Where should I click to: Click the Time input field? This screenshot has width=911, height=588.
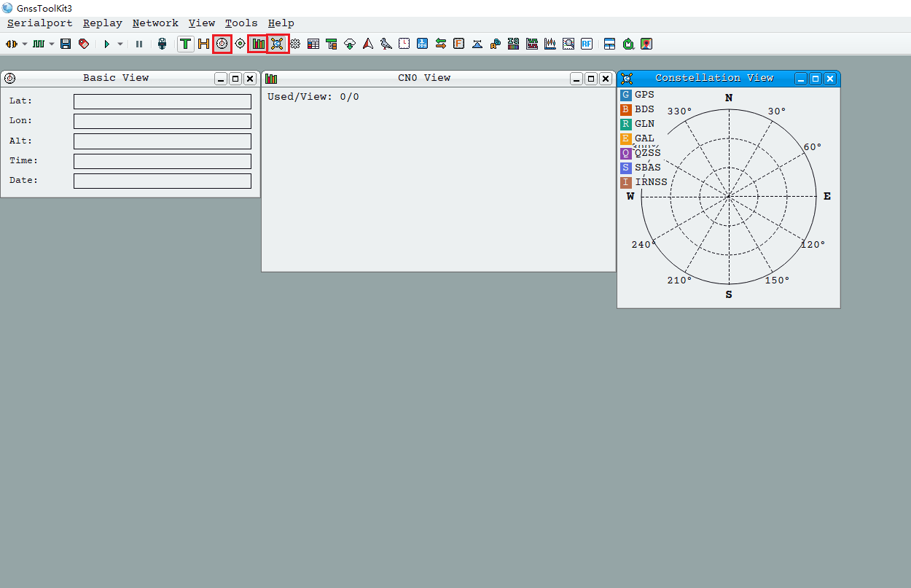[x=163, y=161]
